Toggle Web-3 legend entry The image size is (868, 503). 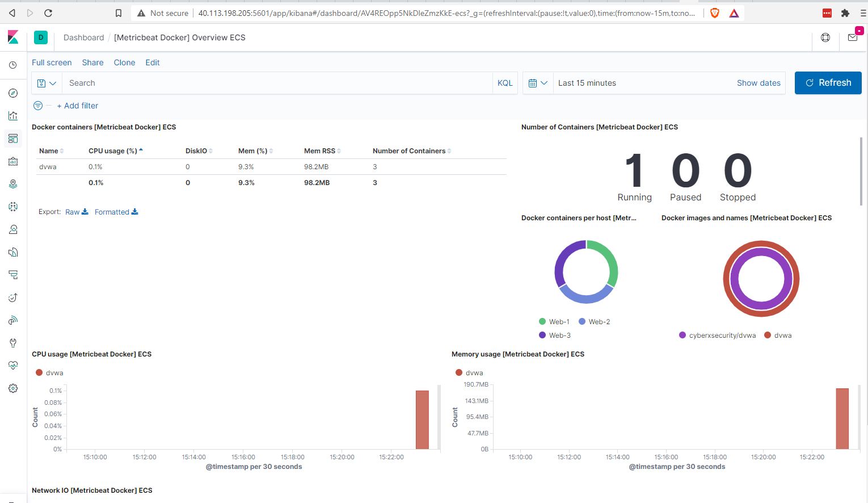pos(554,335)
